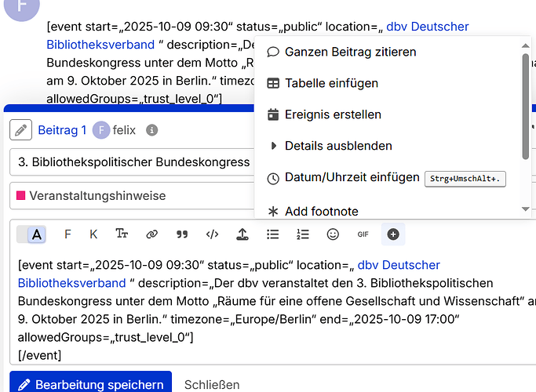Upload a file via upload icon
This screenshot has width=536, height=392.
242,234
